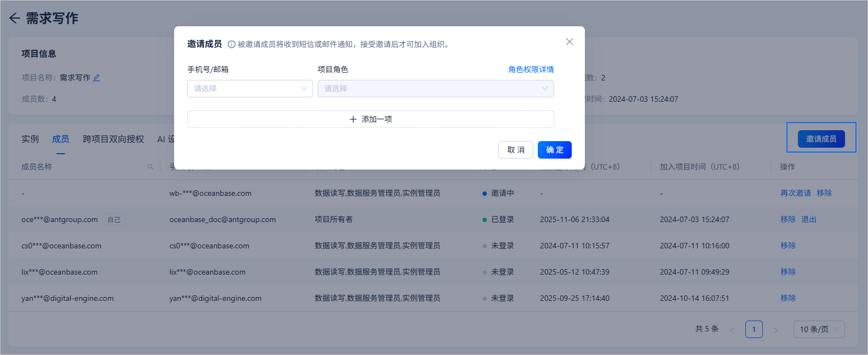Select page number 1 in pagination
868x355 pixels.
[754, 329]
